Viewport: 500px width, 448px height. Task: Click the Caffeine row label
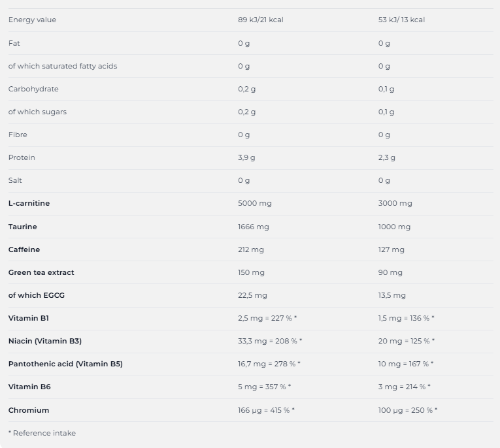click(x=24, y=249)
